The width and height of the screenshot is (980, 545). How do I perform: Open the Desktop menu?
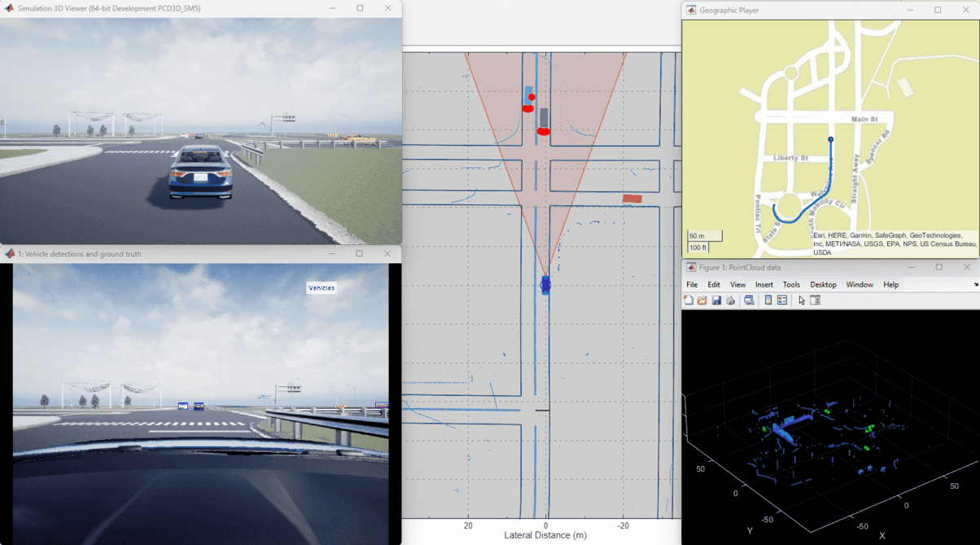point(823,284)
